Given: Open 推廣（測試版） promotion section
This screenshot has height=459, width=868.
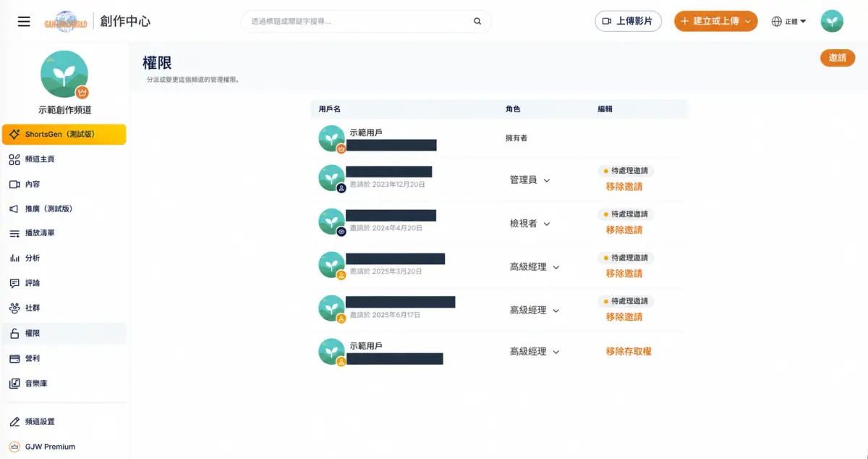Looking at the screenshot, I should 64,209.
